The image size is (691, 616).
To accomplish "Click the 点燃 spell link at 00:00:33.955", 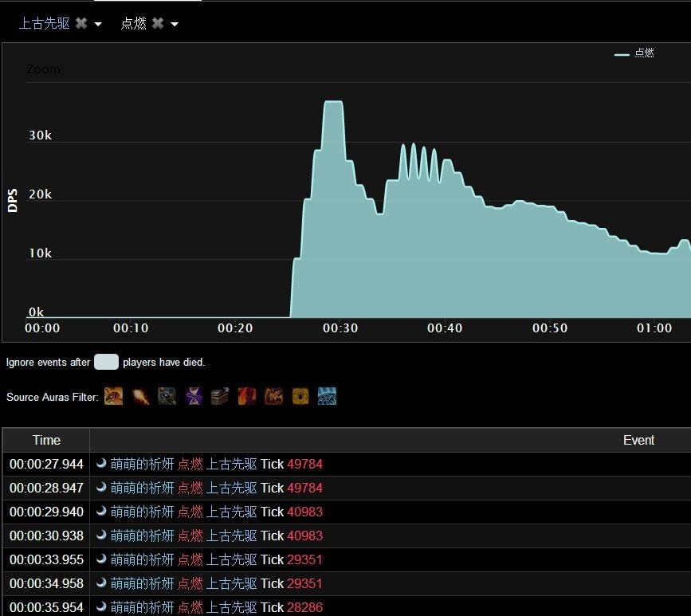I will pyautogui.click(x=190, y=559).
